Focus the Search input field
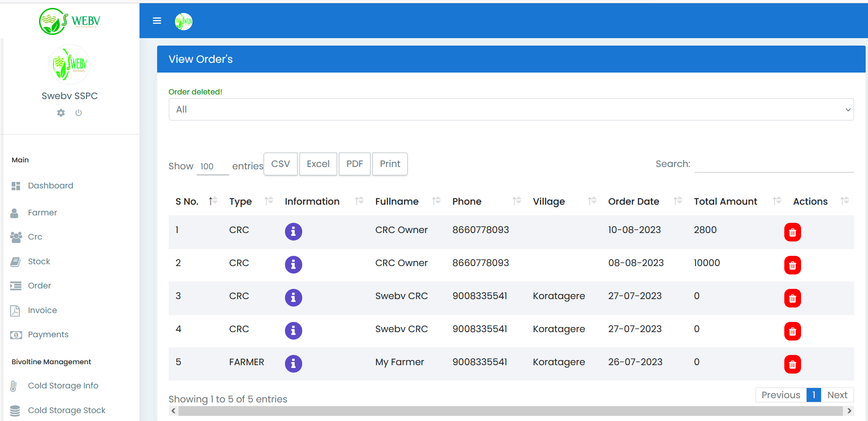 774,164
